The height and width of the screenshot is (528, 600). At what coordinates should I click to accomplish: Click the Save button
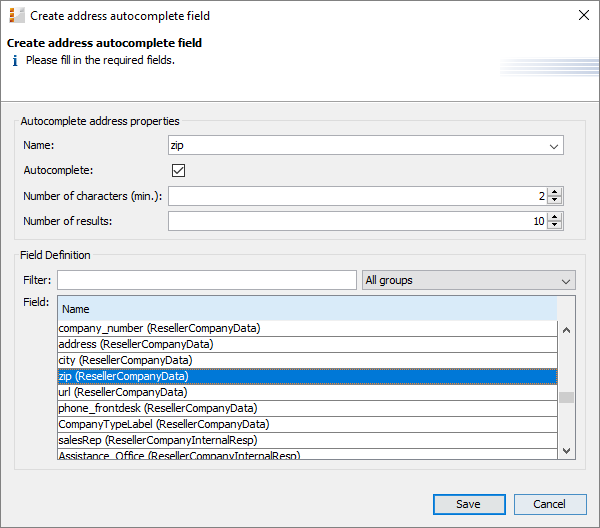(469, 504)
